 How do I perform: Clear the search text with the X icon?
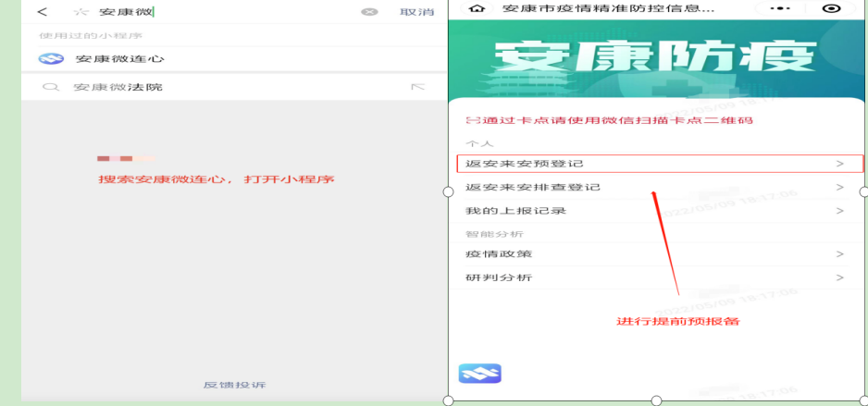[369, 12]
